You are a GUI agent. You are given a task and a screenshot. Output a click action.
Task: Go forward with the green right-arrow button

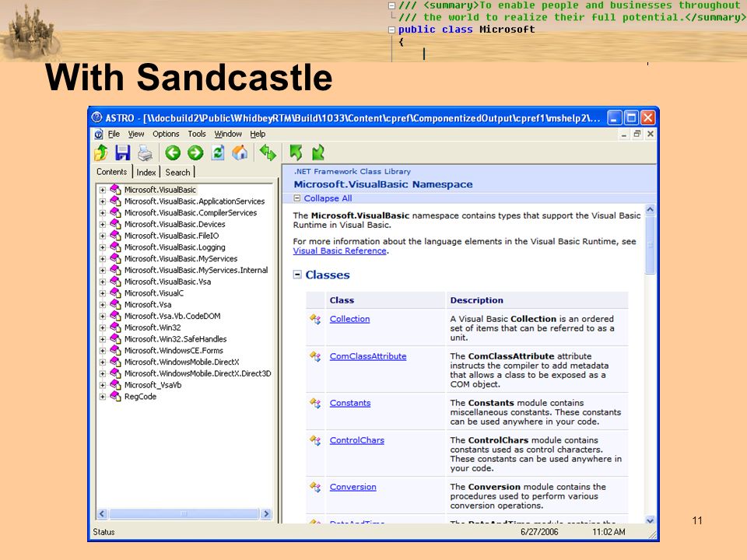(x=195, y=153)
